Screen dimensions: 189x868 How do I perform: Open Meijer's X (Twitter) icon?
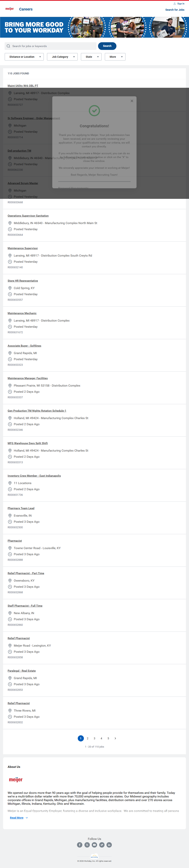(87, 845)
